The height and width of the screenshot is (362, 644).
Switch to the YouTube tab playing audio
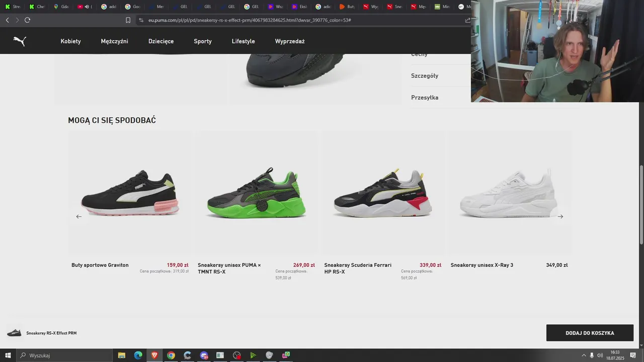point(85,7)
